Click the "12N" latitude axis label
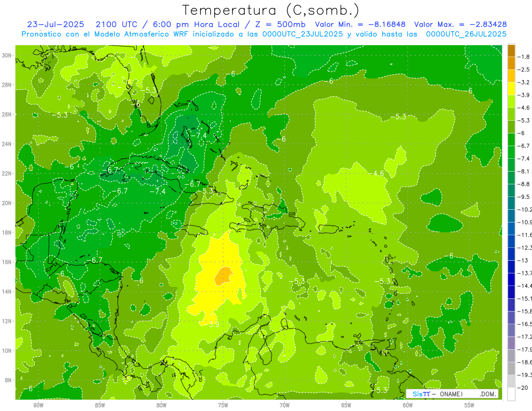532x411 pixels. 8,321
